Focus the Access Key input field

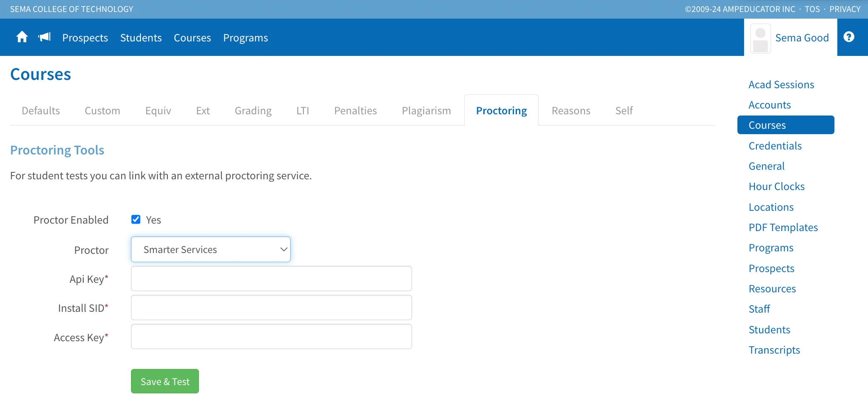[272, 337]
